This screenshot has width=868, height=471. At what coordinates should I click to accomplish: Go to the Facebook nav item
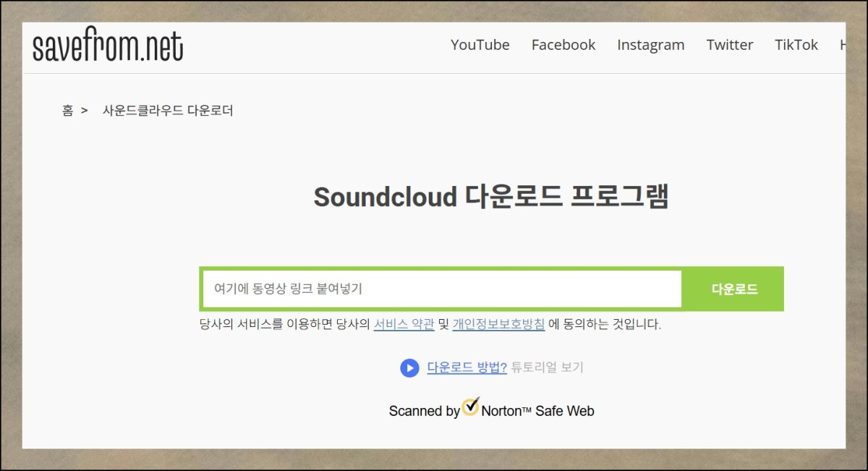point(563,45)
